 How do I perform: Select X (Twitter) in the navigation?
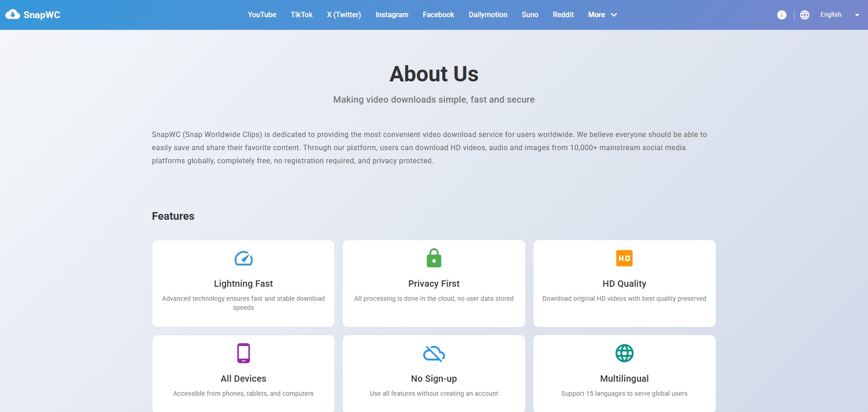click(344, 14)
